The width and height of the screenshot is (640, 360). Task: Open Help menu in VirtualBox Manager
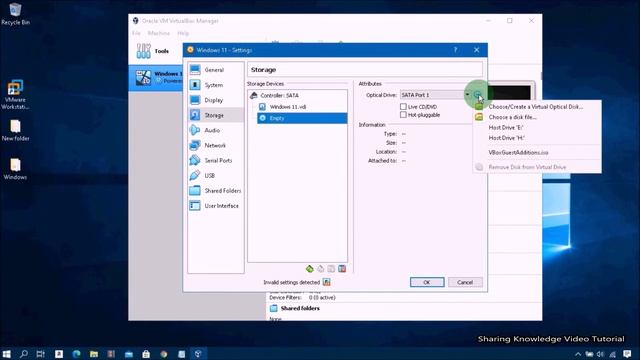click(183, 33)
